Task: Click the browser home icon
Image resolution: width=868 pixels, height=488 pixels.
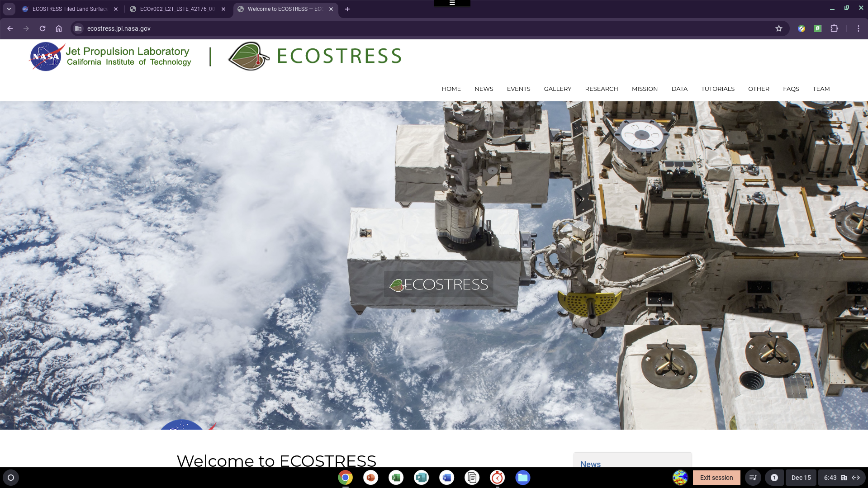Action: 59,28
